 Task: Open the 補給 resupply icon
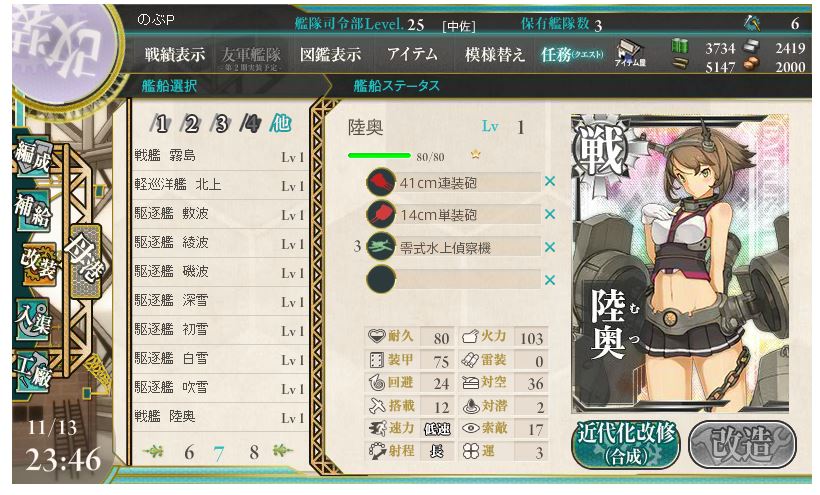[32, 210]
